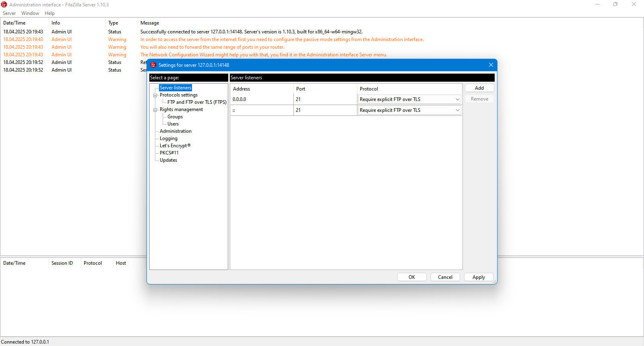
Task: Add a new server listener
Action: click(479, 88)
